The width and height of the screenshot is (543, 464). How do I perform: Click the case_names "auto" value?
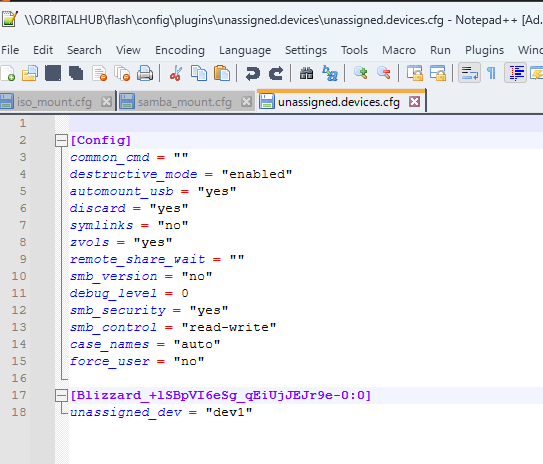197,344
